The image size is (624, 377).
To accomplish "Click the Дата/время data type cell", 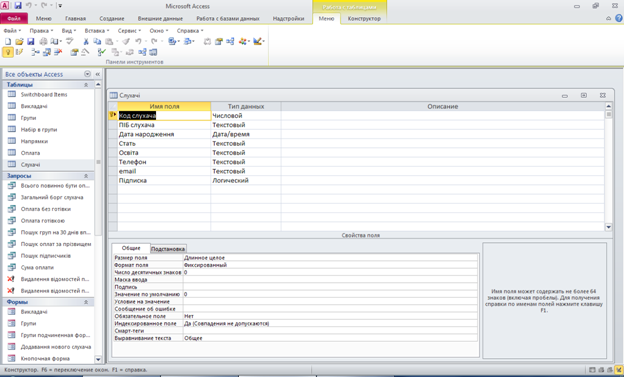I will (x=246, y=134).
